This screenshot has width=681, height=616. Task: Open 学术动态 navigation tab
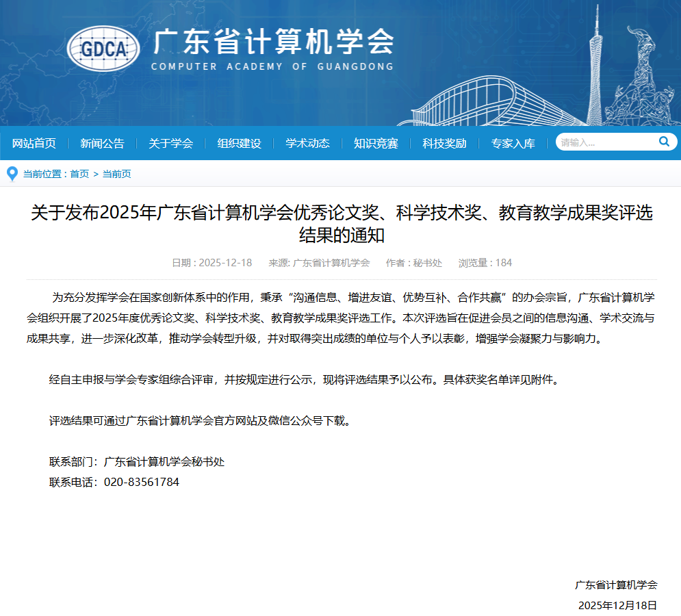307,143
